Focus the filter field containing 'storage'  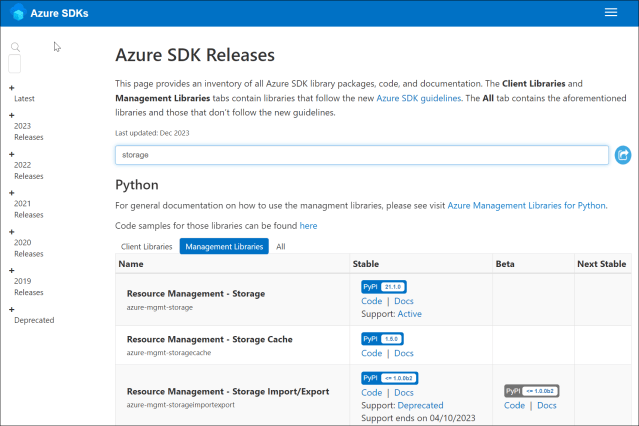point(362,155)
